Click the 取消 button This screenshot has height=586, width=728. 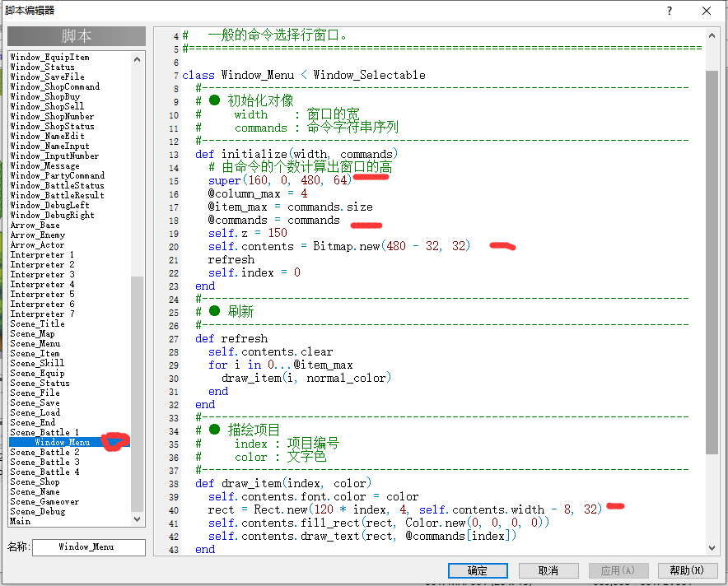548,570
